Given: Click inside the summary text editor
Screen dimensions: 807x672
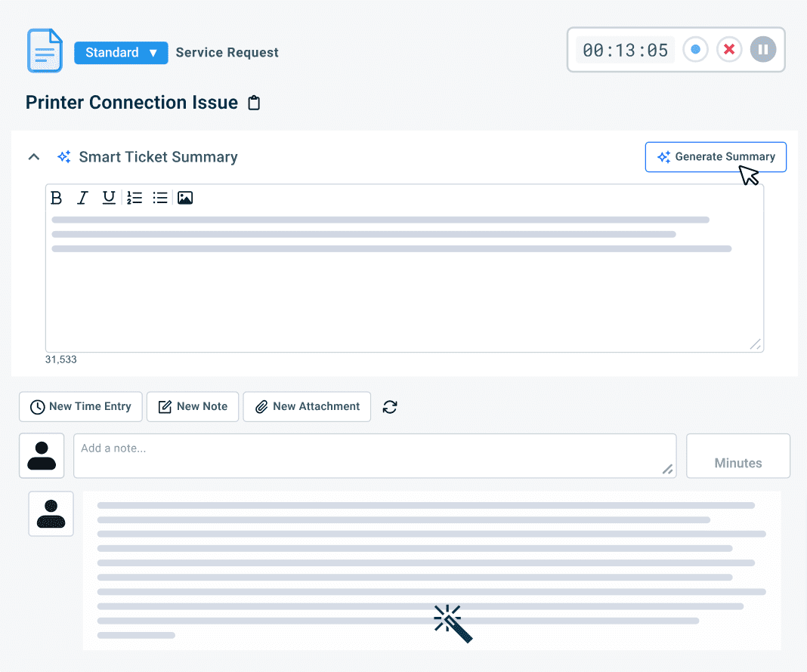Looking at the screenshot, I should pos(404,280).
